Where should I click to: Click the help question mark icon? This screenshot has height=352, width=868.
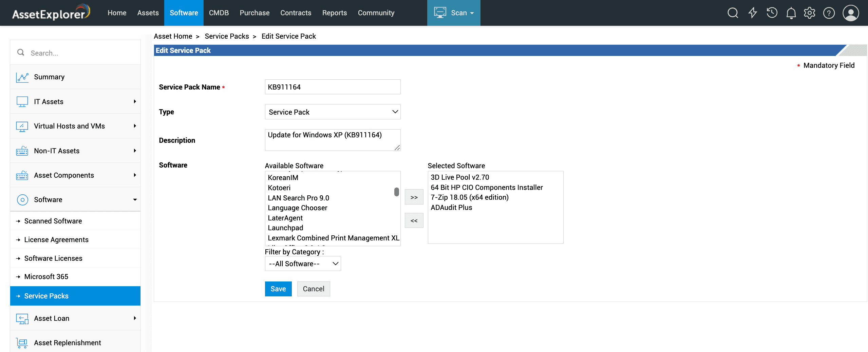click(x=829, y=13)
